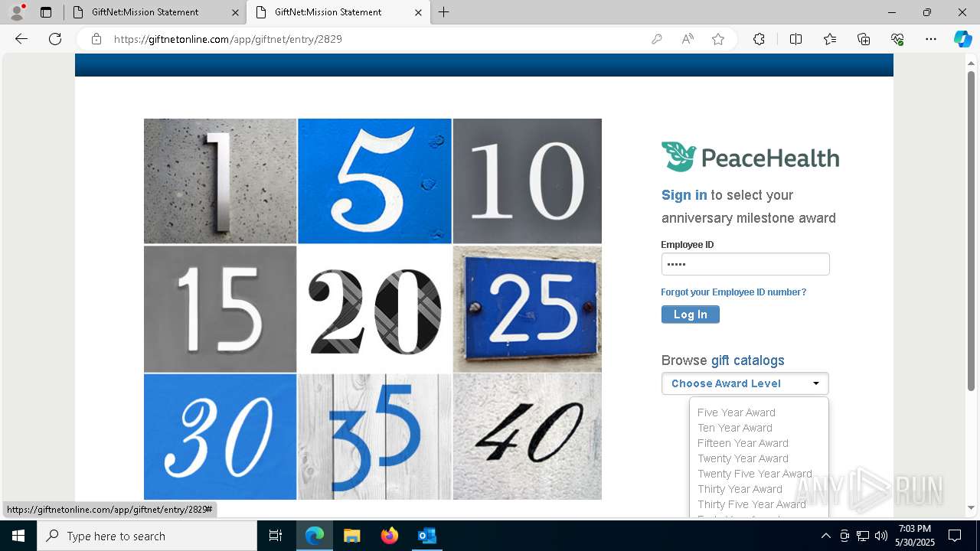Viewport: 980px width, 551px height.
Task: Click the black script 40 tile
Action: pyautogui.click(x=527, y=436)
